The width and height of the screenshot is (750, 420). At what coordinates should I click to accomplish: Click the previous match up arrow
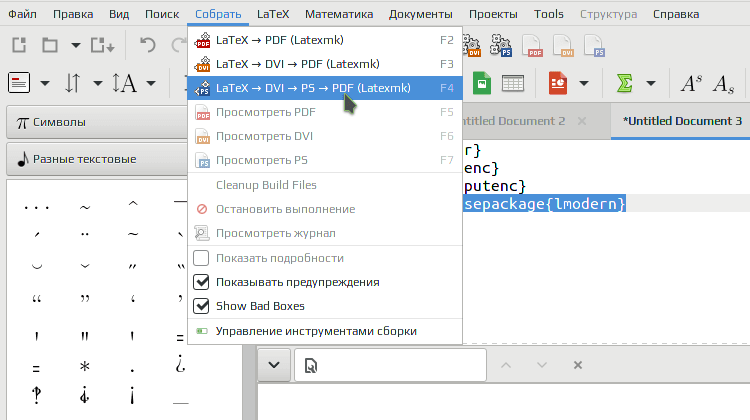(506, 365)
